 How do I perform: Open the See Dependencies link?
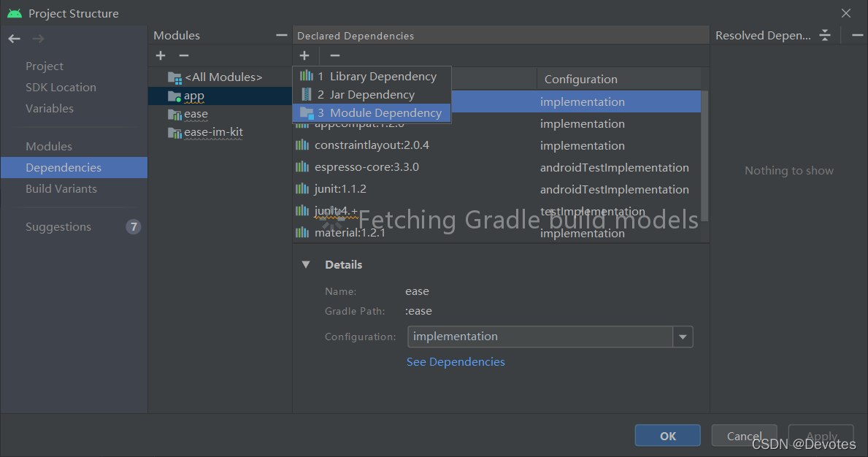456,362
